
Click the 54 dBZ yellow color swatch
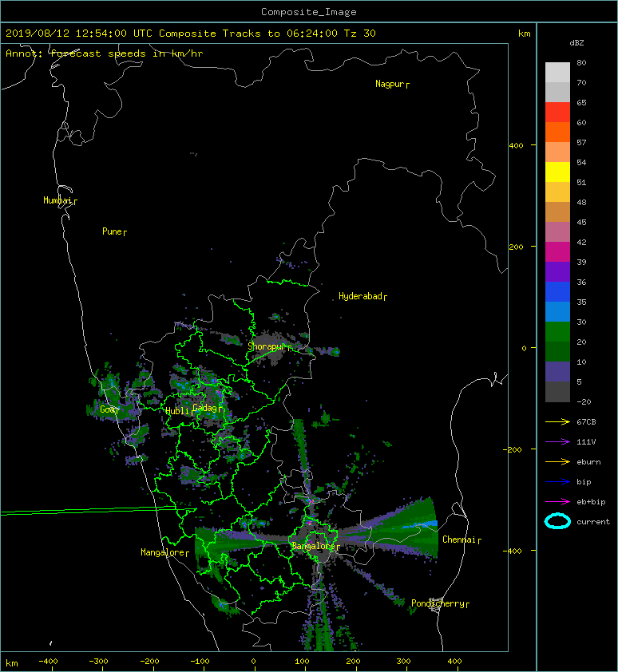coord(557,172)
